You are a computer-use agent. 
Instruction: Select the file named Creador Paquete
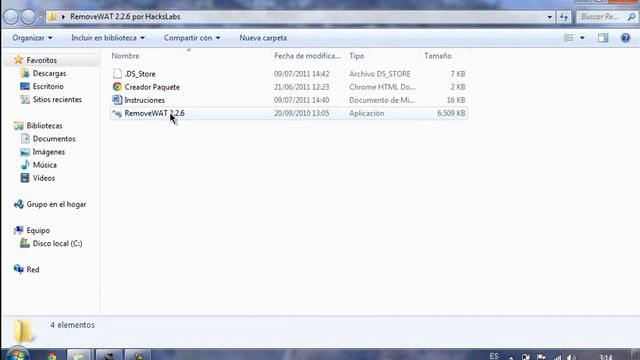pos(152,87)
